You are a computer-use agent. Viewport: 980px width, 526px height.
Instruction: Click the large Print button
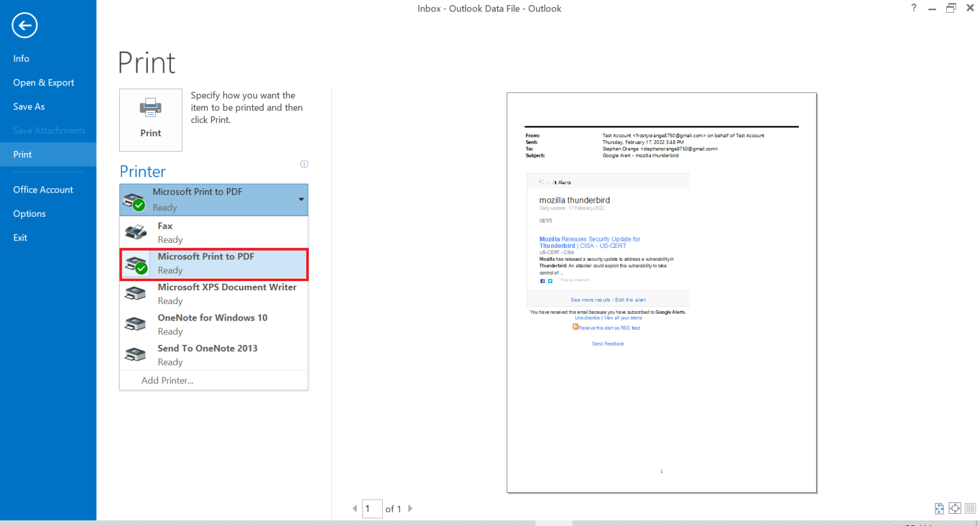click(x=151, y=120)
